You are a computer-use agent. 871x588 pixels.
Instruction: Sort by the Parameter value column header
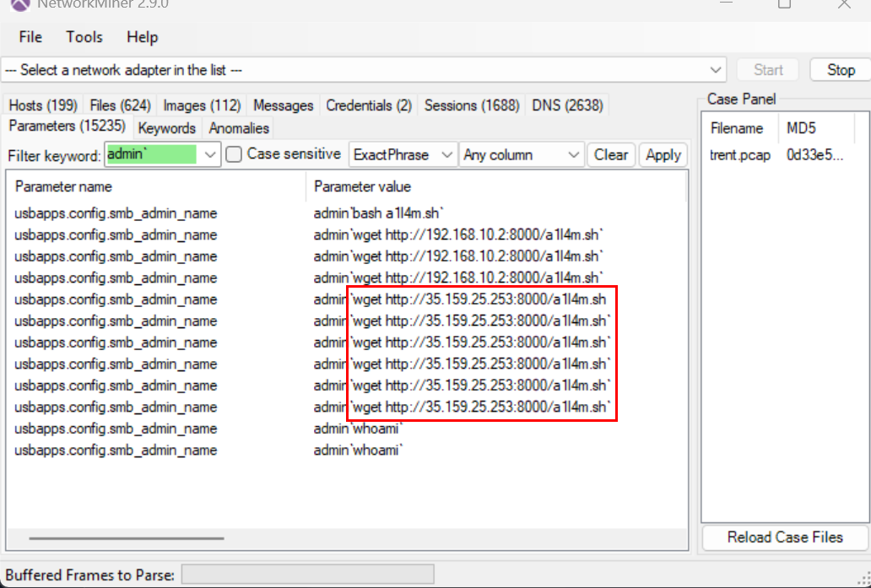(496, 186)
